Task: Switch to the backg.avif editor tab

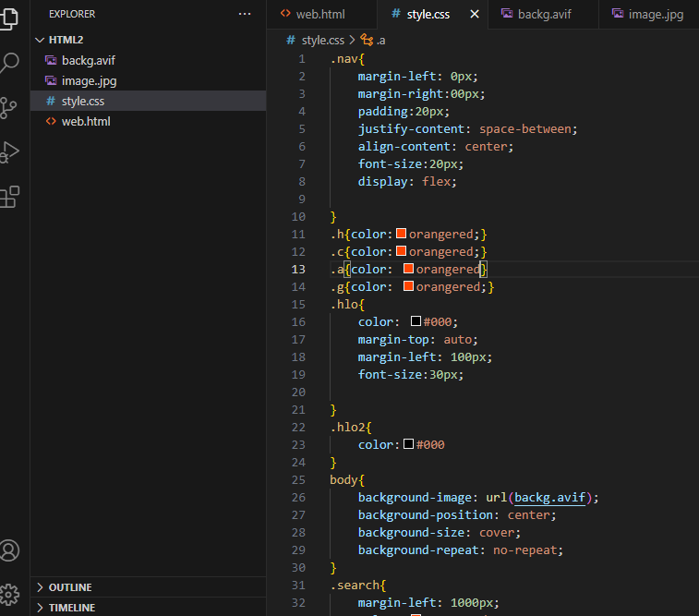Action: [544, 14]
